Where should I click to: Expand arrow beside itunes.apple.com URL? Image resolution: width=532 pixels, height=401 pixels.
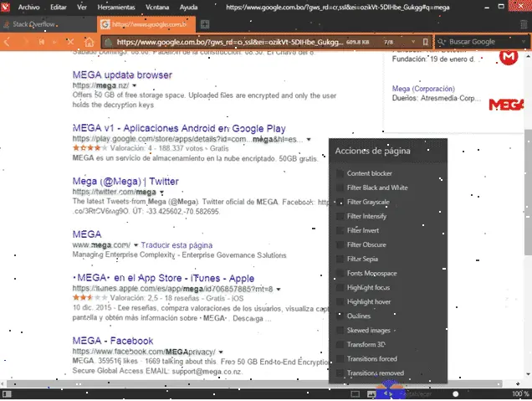[x=279, y=290]
